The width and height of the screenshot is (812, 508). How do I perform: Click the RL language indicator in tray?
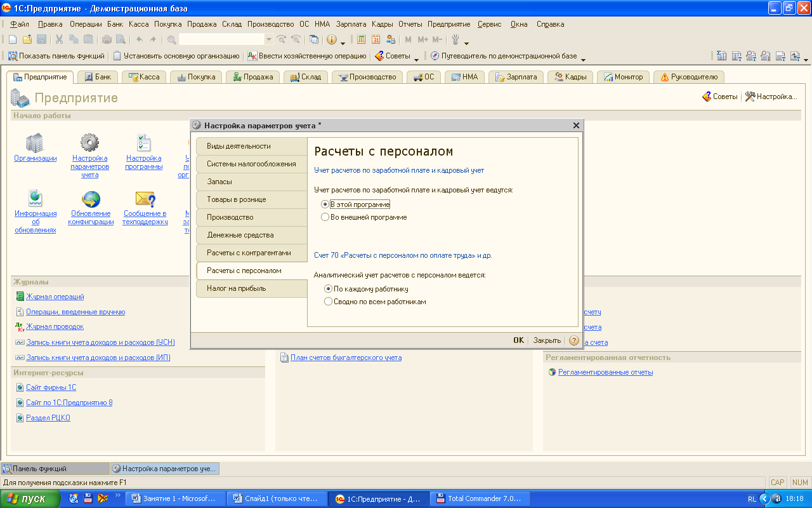click(752, 499)
